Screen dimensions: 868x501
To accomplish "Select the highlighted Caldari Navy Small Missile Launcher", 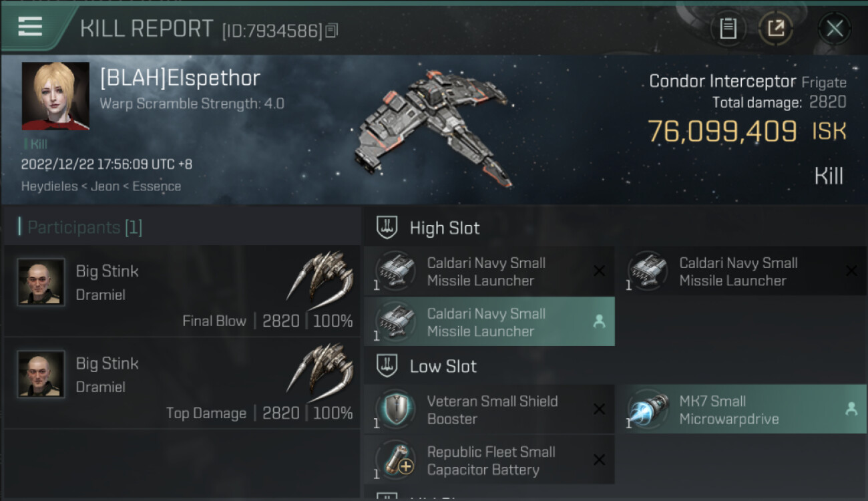I will tap(489, 321).
